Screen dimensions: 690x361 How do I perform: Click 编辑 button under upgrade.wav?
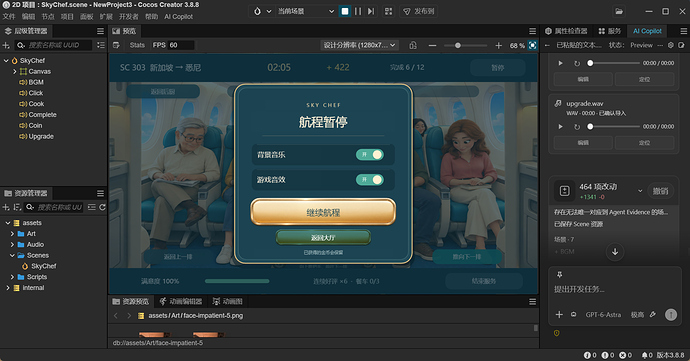pyautogui.click(x=583, y=143)
